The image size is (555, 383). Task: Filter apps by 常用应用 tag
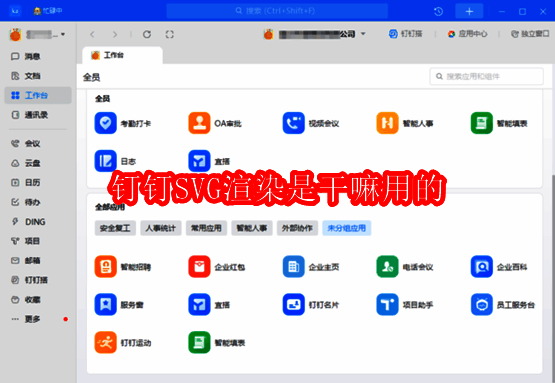tap(206, 228)
